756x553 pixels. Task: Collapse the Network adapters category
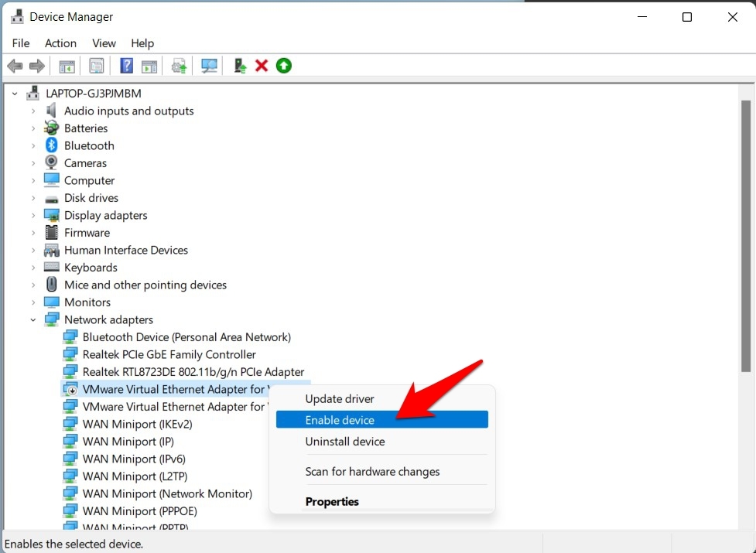click(x=33, y=319)
